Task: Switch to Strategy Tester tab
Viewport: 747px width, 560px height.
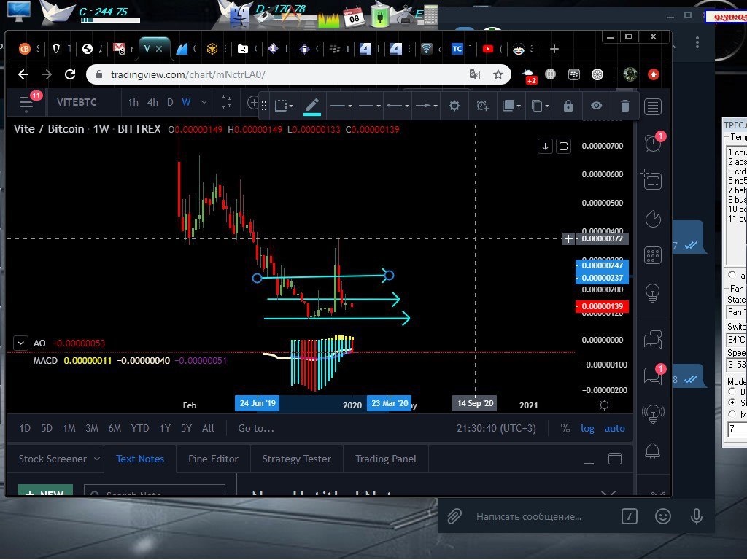Action: pos(296,459)
